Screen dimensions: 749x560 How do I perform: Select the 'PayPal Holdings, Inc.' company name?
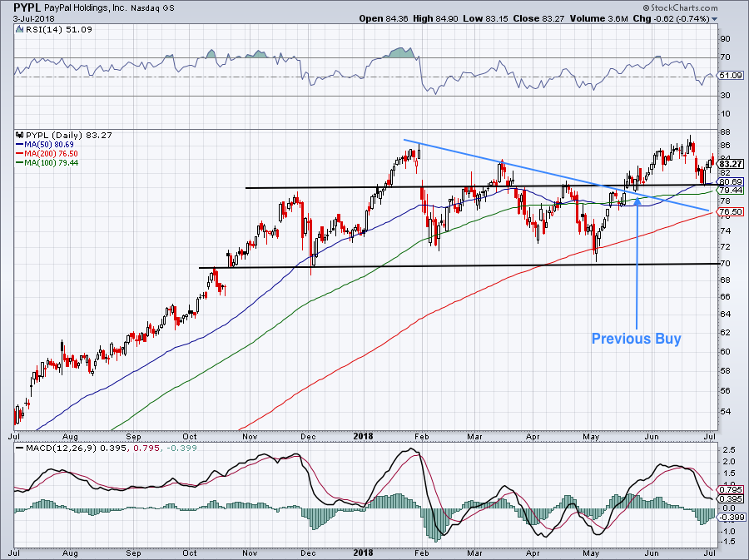coord(86,8)
